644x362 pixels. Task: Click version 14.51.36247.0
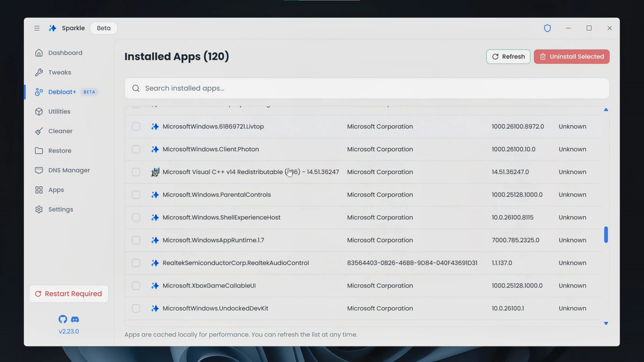tap(511, 172)
